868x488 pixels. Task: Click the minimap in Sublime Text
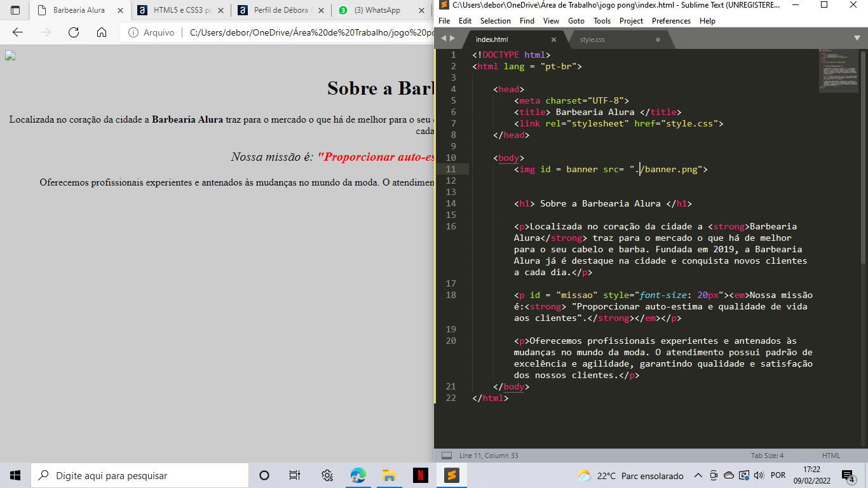tap(838, 70)
